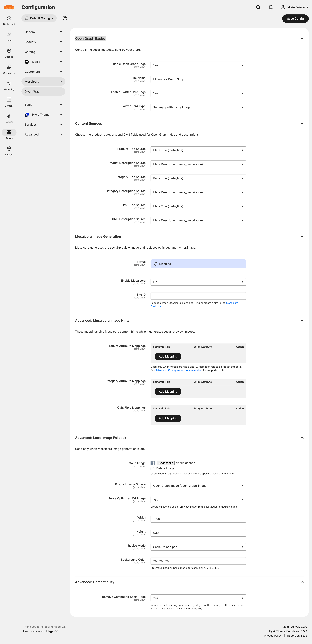Click the Choose file button
The image size is (312, 644).
[166, 463]
